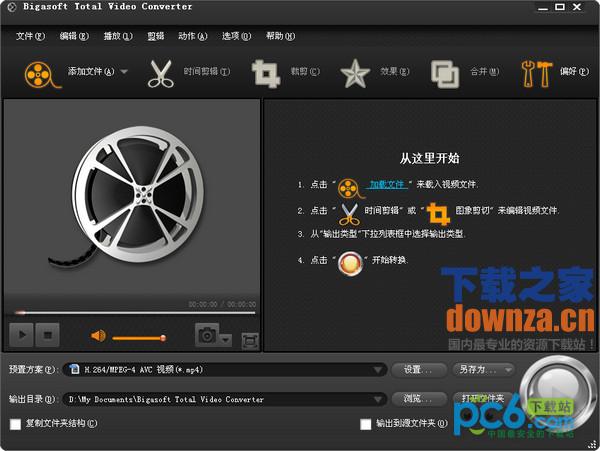
Task: Open the 动作(A) menu
Action: click(193, 36)
